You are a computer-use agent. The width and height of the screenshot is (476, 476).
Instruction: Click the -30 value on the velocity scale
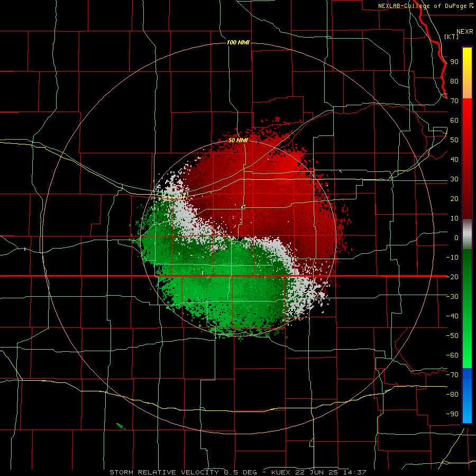point(452,297)
